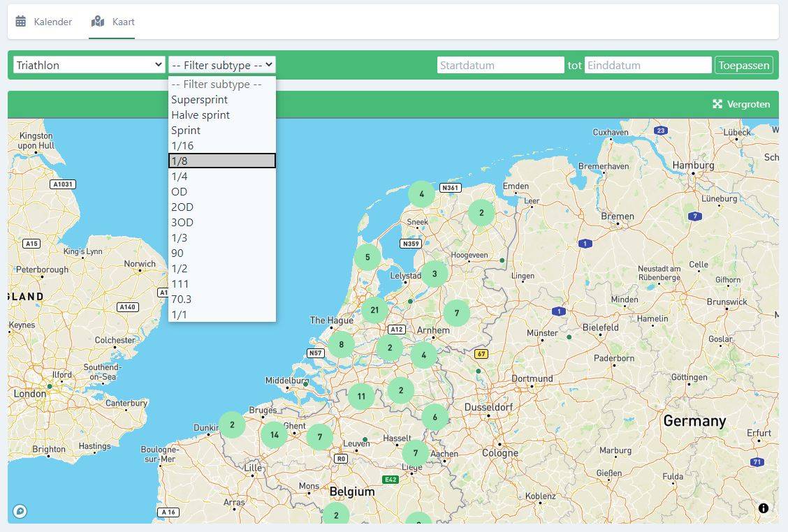This screenshot has height=532, width=788.
Task: Click into the Einddatum date field
Action: (648, 65)
